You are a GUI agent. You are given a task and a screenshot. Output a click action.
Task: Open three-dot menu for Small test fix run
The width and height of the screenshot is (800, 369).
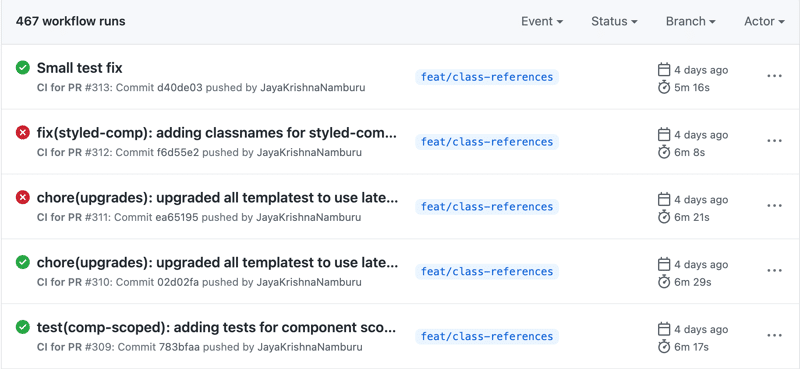pyautogui.click(x=774, y=76)
